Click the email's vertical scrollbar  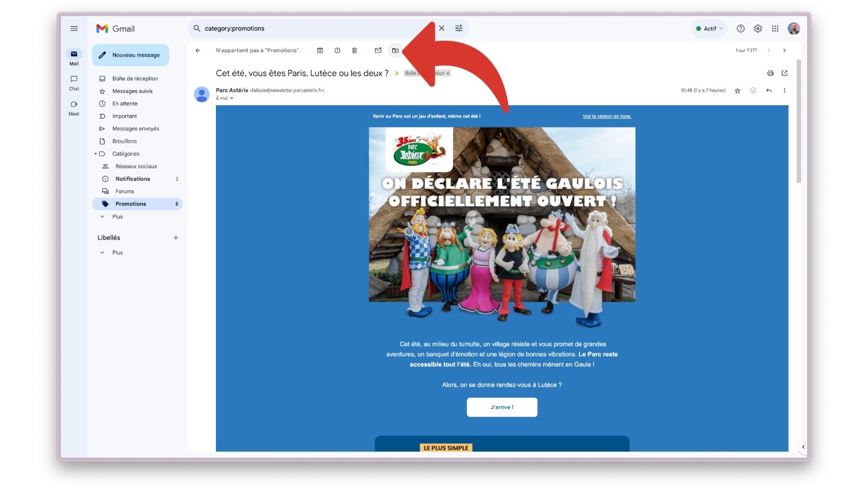click(x=799, y=121)
